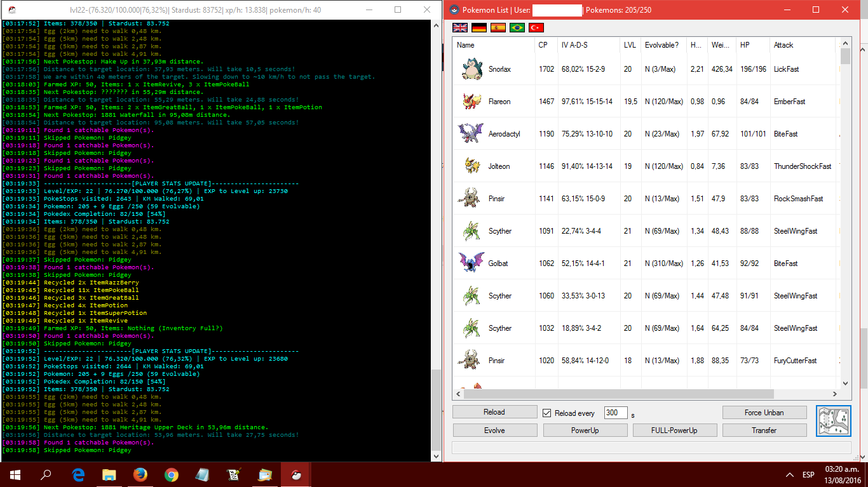Click the Transfer button

764,430
